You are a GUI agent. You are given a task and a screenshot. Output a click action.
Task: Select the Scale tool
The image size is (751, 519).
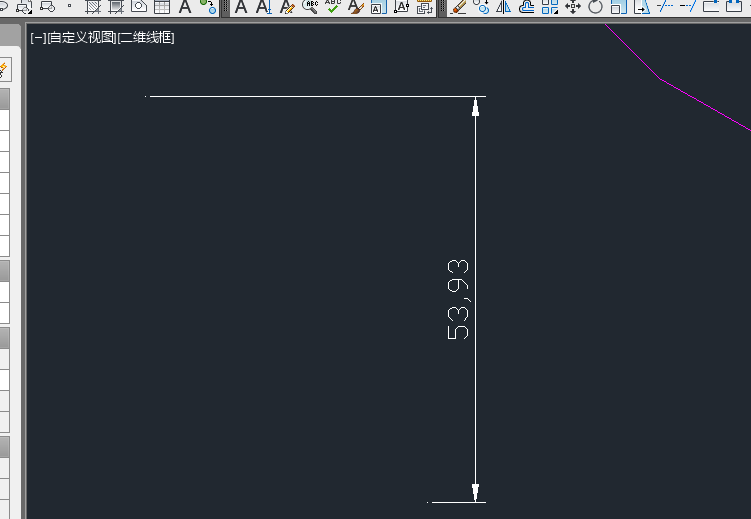(x=619, y=7)
